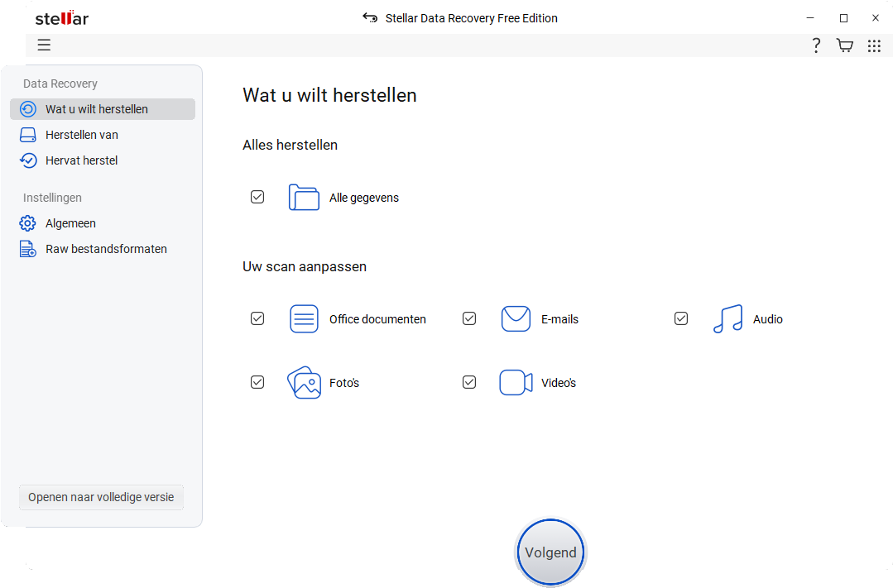893x588 pixels.
Task: Click Openen naar volledige versie button
Action: pyautogui.click(x=101, y=498)
